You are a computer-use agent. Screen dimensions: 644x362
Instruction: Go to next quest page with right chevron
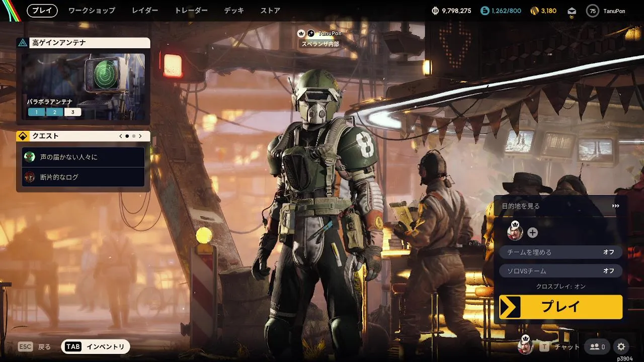[x=140, y=136]
